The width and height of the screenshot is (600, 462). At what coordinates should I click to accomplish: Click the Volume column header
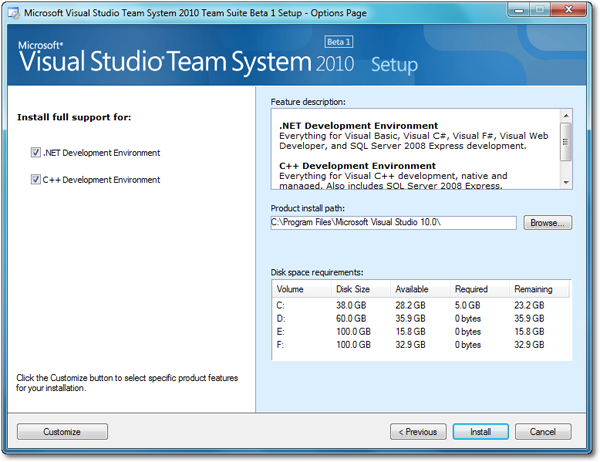pos(302,289)
